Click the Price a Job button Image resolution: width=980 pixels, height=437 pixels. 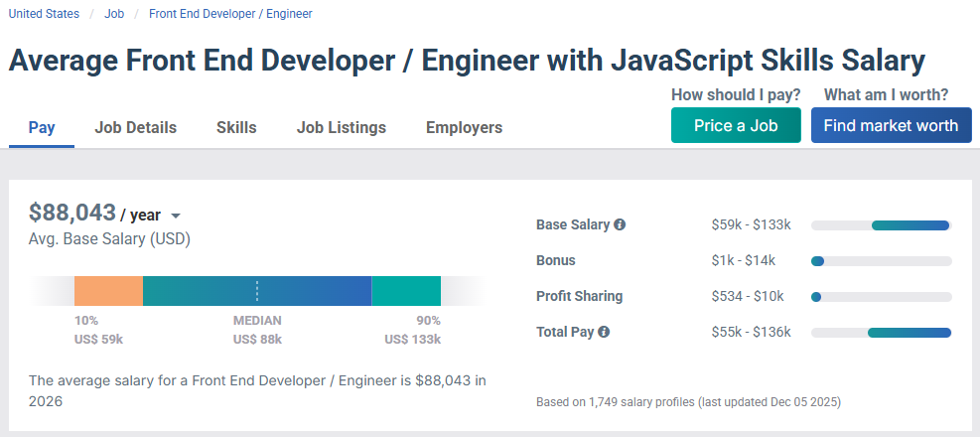736,125
